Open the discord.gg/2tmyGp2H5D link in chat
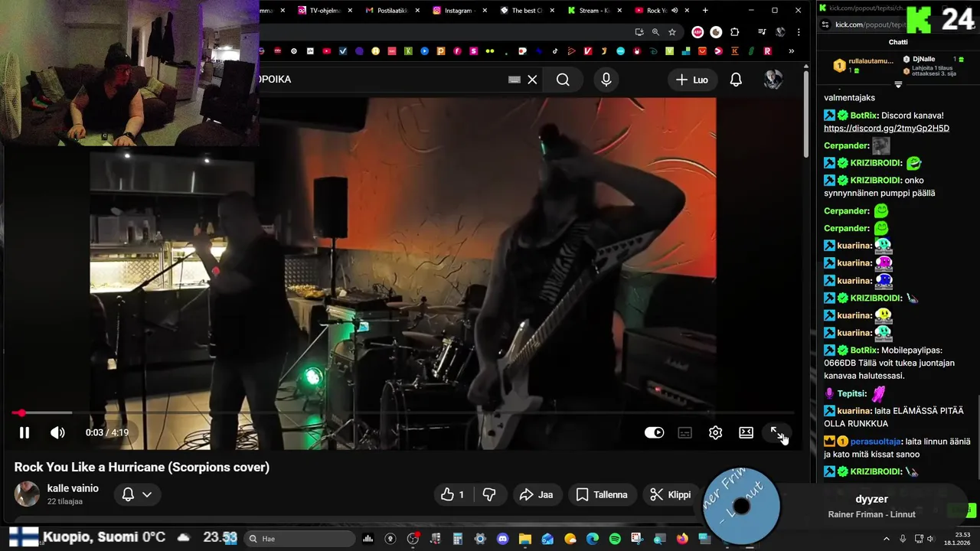 [x=887, y=129]
